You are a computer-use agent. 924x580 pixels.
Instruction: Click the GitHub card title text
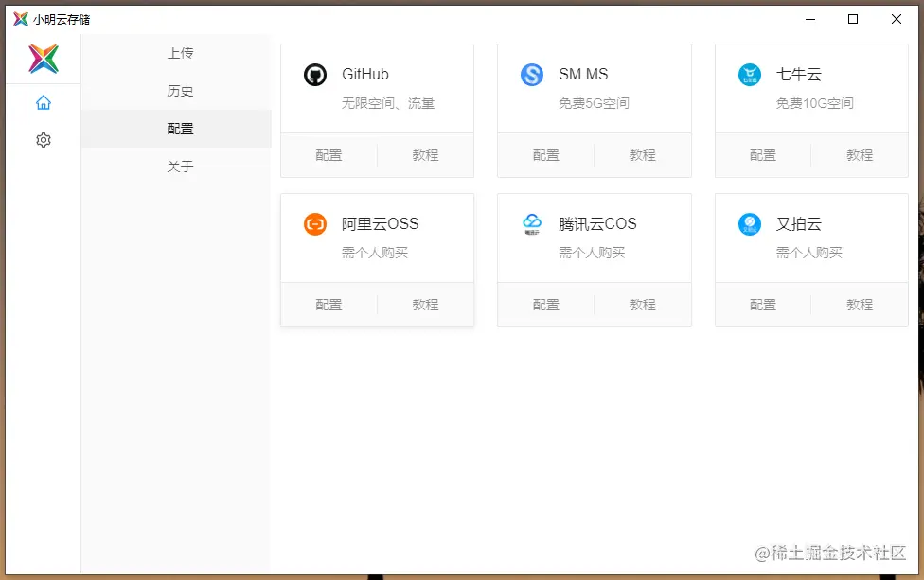[x=365, y=74]
